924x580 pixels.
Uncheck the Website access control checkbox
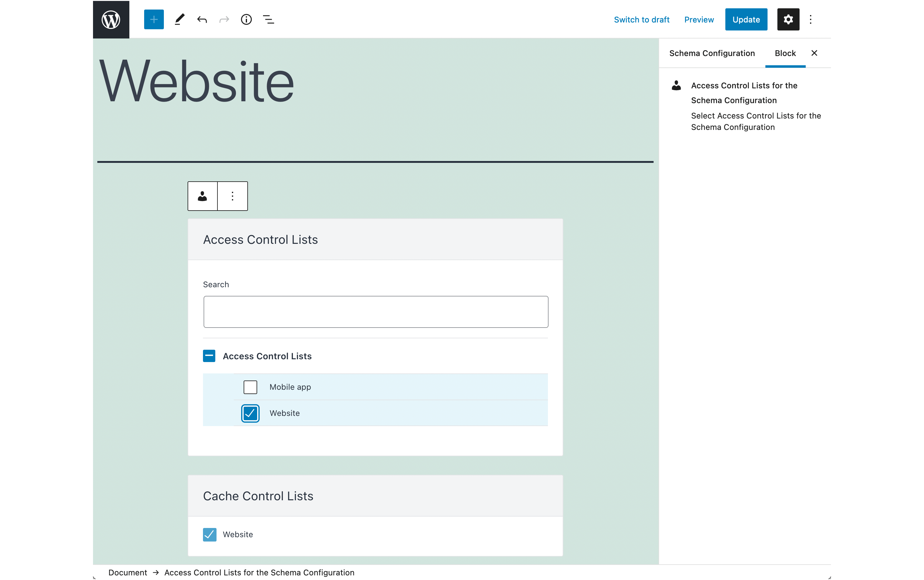(x=250, y=413)
